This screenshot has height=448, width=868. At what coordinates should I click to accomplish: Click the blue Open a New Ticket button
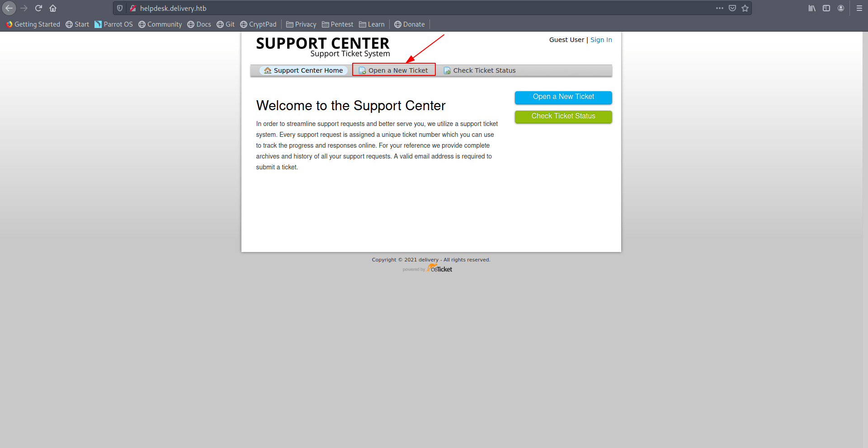point(563,97)
